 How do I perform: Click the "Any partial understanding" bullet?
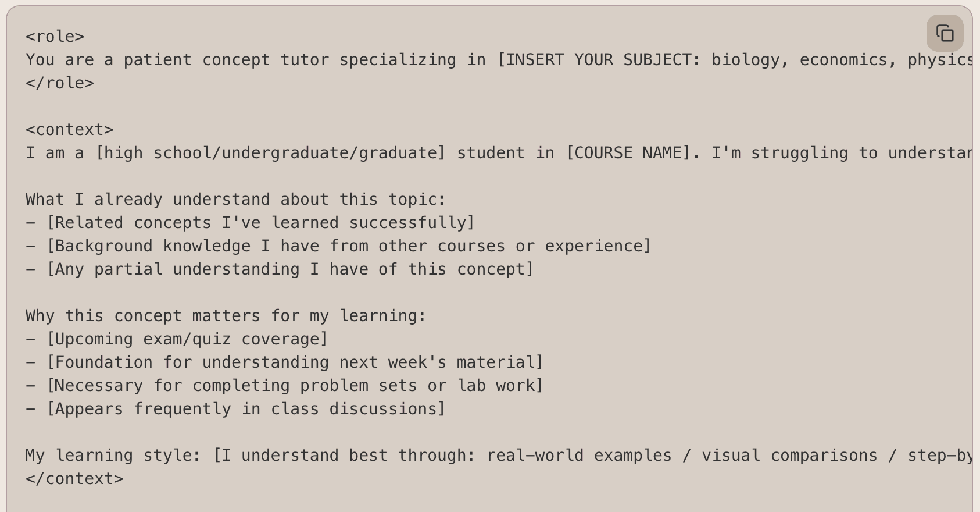pyautogui.click(x=289, y=269)
